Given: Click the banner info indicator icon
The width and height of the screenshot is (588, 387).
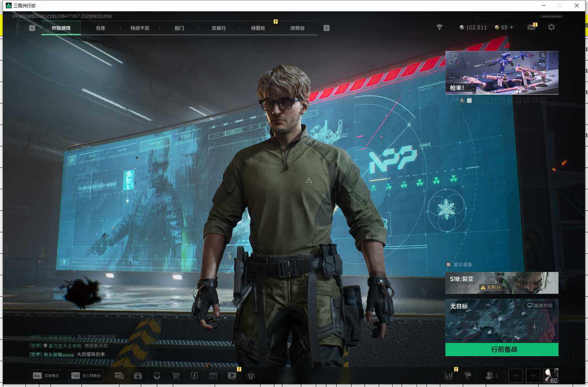Looking at the screenshot, I should point(462,100).
